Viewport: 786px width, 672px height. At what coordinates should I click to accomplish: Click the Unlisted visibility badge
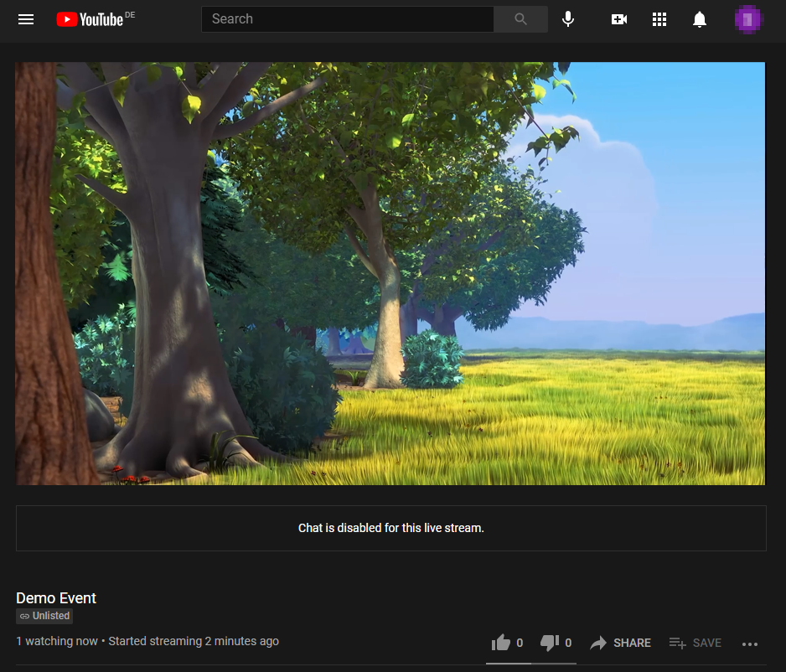coord(44,616)
